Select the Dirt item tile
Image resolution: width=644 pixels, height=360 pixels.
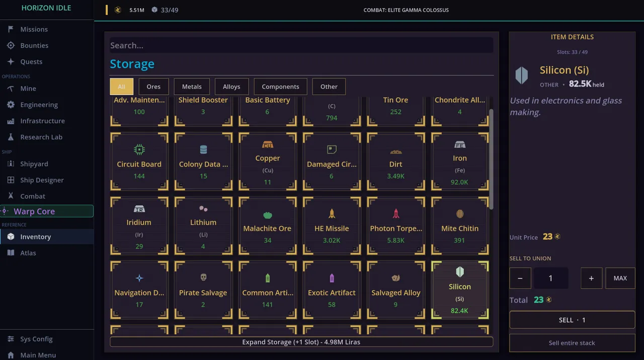point(396,162)
